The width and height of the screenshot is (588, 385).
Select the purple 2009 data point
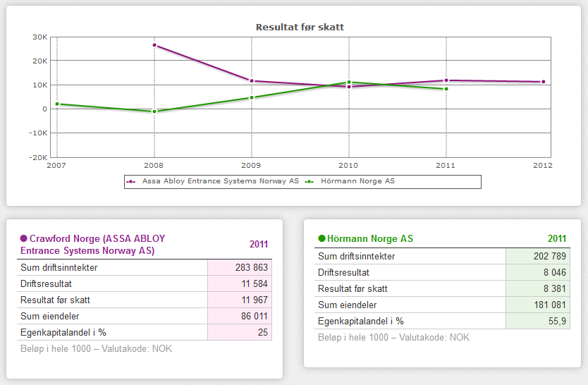pyautogui.click(x=252, y=81)
